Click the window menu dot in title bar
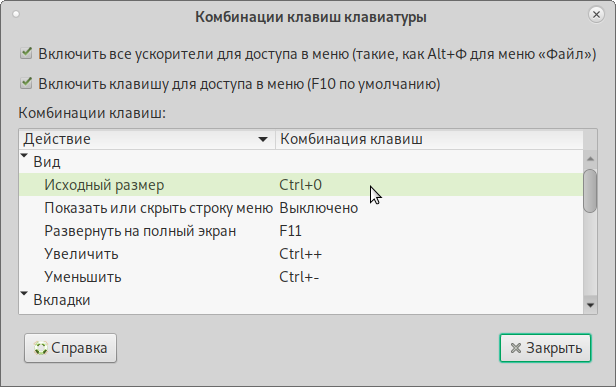The width and height of the screenshot is (616, 387). tap(16, 15)
